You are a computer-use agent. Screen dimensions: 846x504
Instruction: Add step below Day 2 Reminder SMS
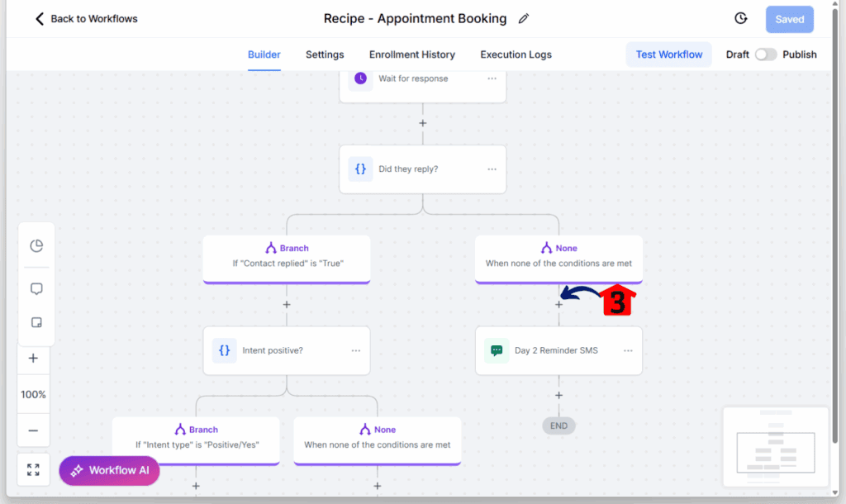pyautogui.click(x=558, y=395)
